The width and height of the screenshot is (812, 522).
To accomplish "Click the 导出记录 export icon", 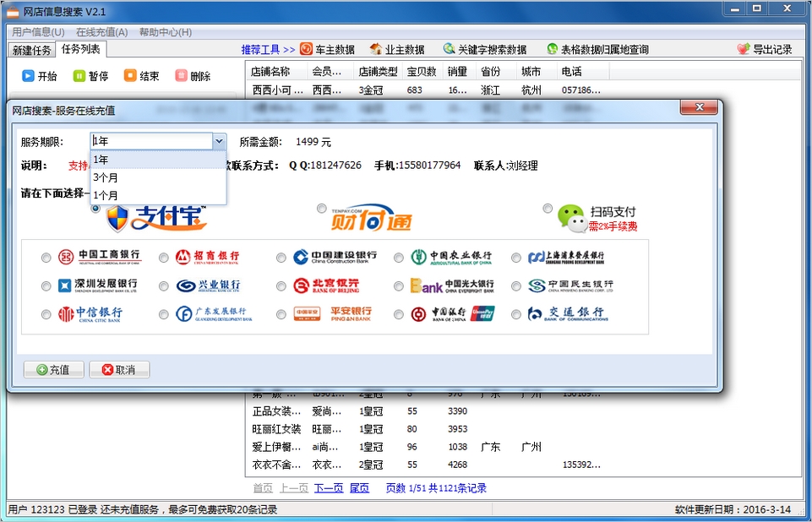I will [x=744, y=49].
